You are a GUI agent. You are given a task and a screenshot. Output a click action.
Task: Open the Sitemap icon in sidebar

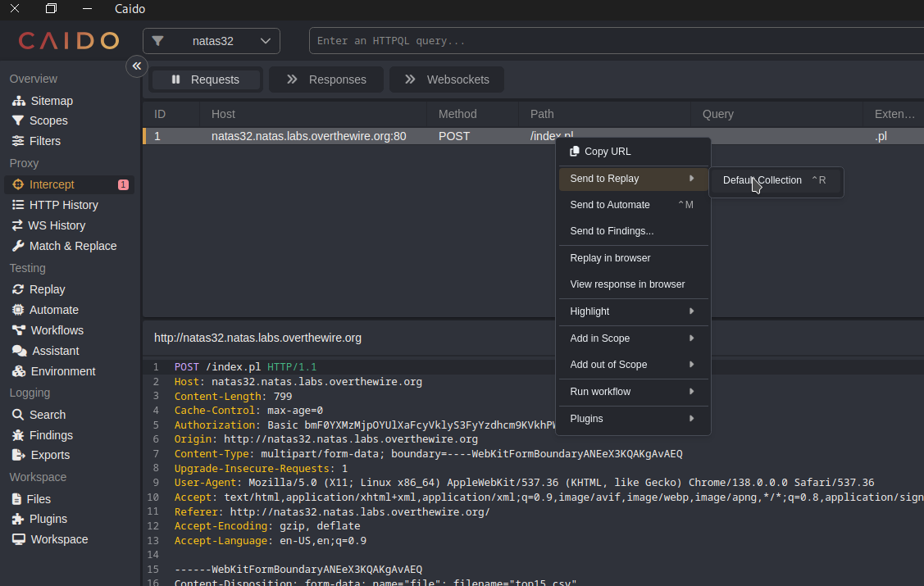(x=18, y=101)
